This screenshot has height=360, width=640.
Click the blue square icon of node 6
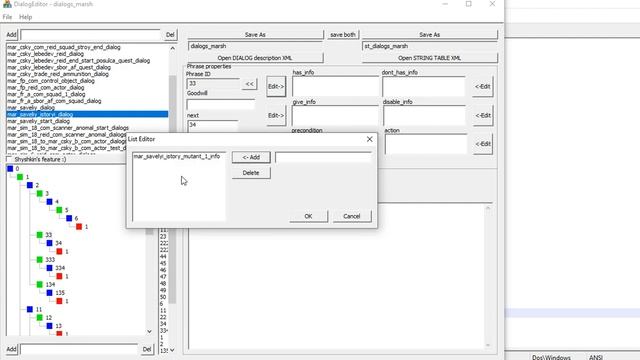pyautogui.click(x=69, y=218)
